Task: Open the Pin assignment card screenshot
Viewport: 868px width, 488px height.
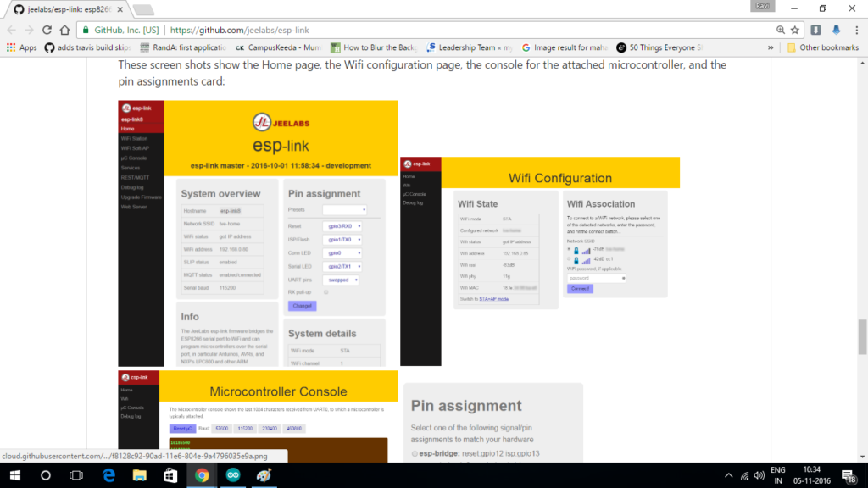Action: tap(493, 423)
